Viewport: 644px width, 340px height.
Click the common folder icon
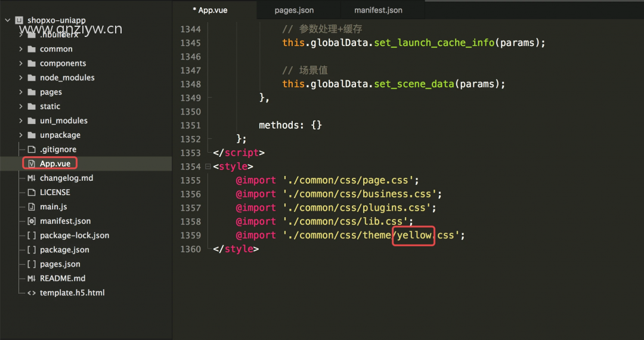pyautogui.click(x=32, y=49)
